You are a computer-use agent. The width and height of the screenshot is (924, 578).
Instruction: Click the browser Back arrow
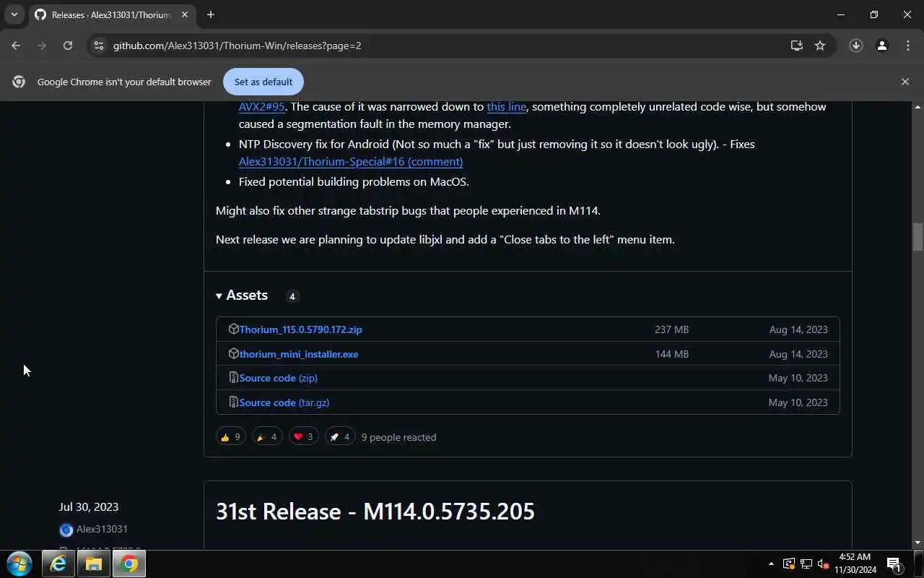pyautogui.click(x=16, y=46)
